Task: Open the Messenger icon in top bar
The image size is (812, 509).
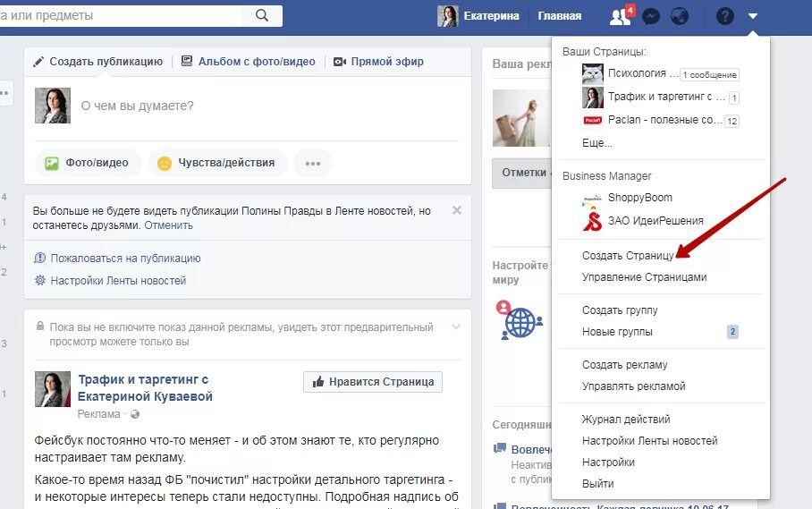Action: pyautogui.click(x=650, y=17)
